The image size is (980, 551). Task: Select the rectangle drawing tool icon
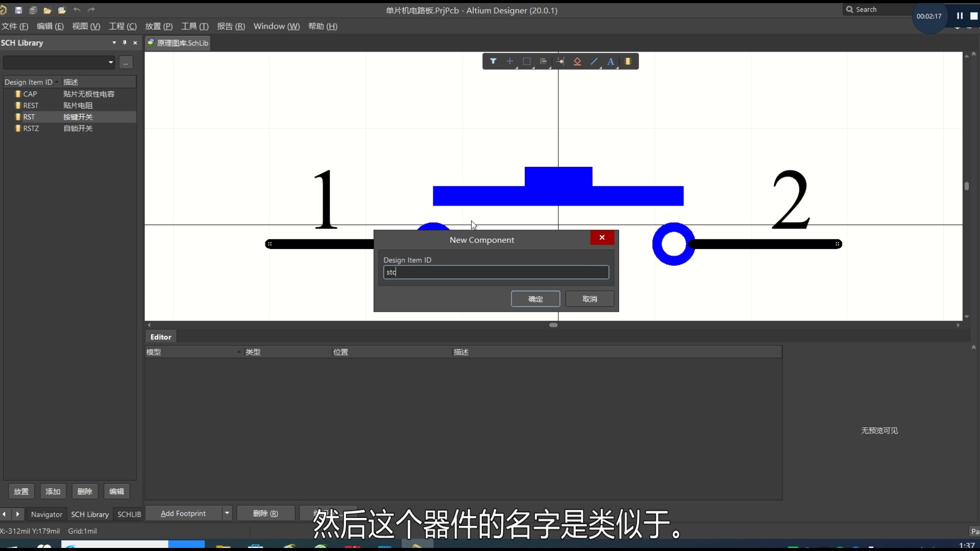tap(526, 61)
